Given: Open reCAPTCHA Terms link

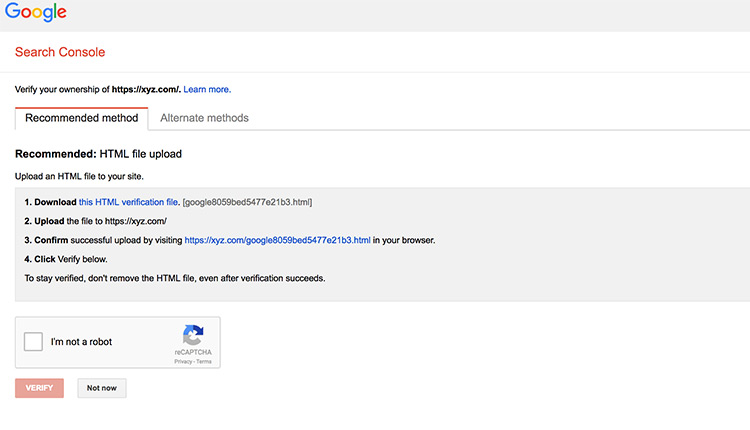Looking at the screenshot, I should pyautogui.click(x=204, y=362).
